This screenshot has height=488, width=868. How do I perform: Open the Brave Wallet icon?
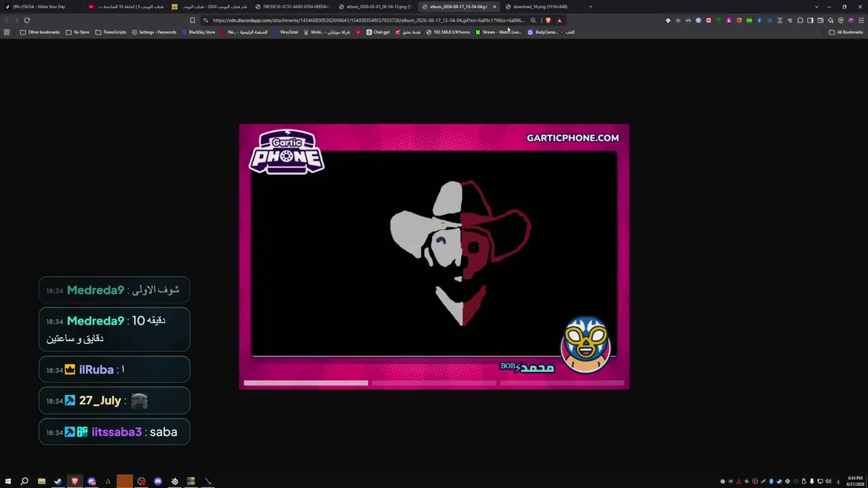click(x=821, y=20)
